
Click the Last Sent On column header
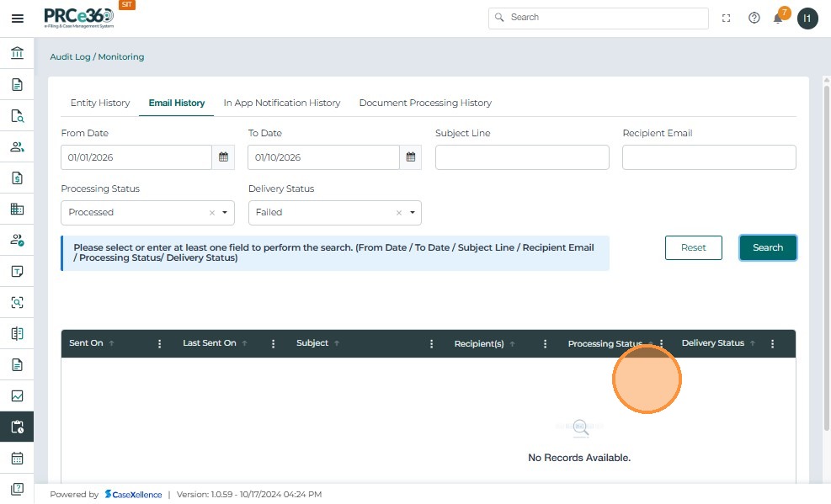[210, 343]
